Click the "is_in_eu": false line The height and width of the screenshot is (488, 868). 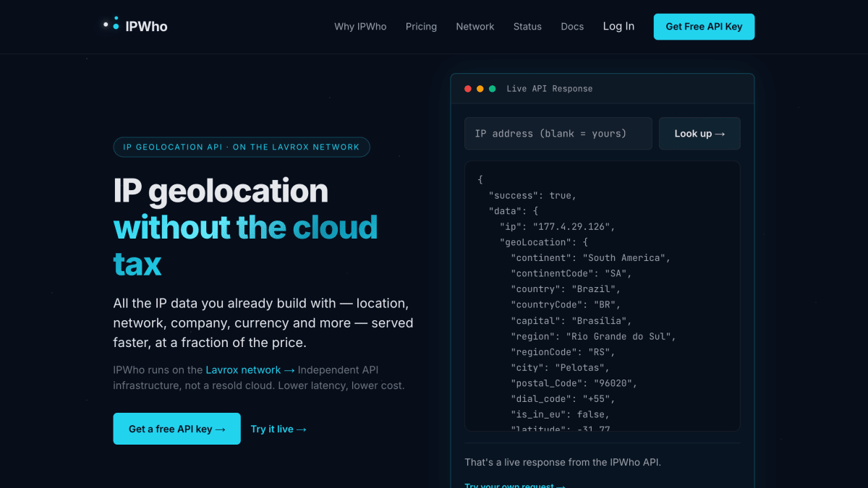(x=561, y=414)
